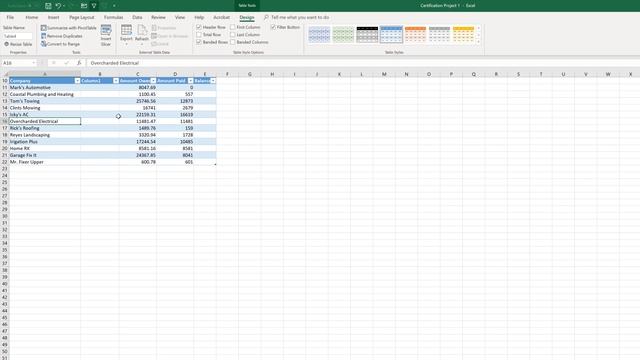
Task: Select Rick's Roofing cell
Action: coord(45,128)
